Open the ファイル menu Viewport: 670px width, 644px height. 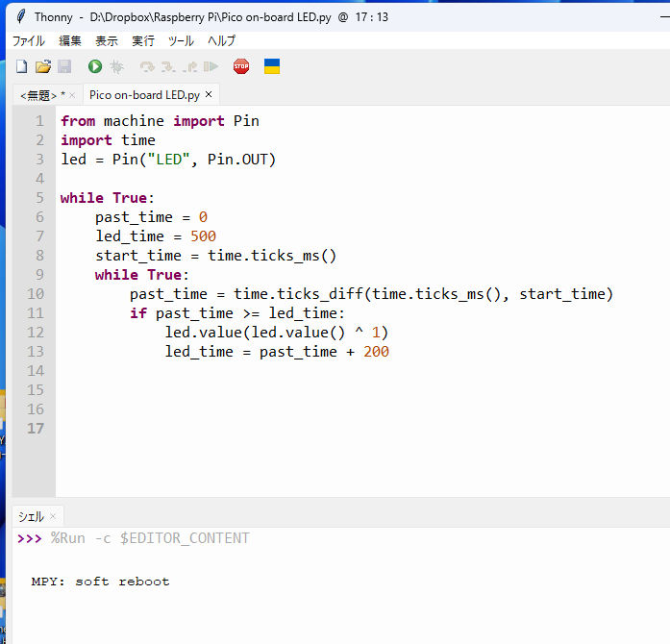[29, 40]
